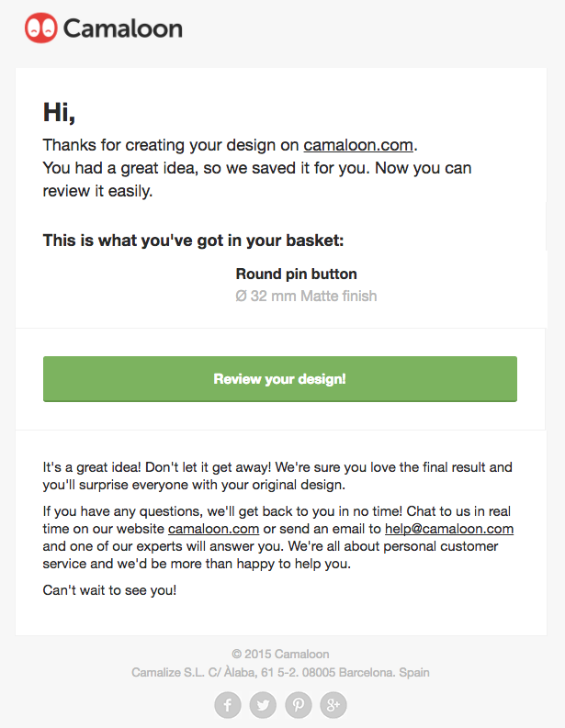565x728 pixels.
Task: Click the help@camaloon.com email link
Action: (x=449, y=529)
